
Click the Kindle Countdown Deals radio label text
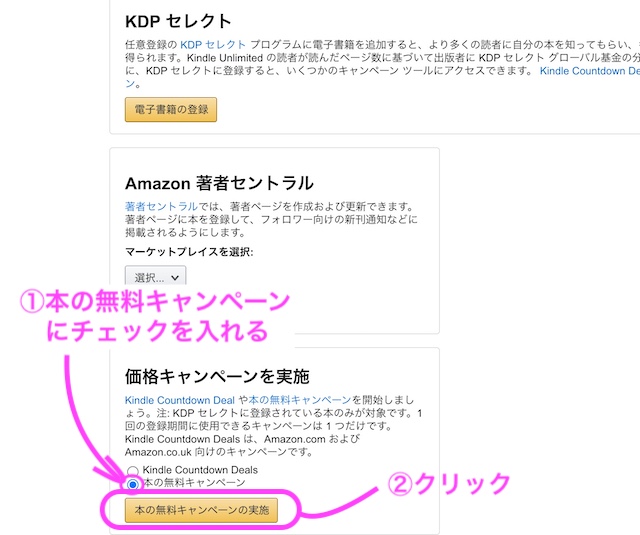(x=200, y=470)
